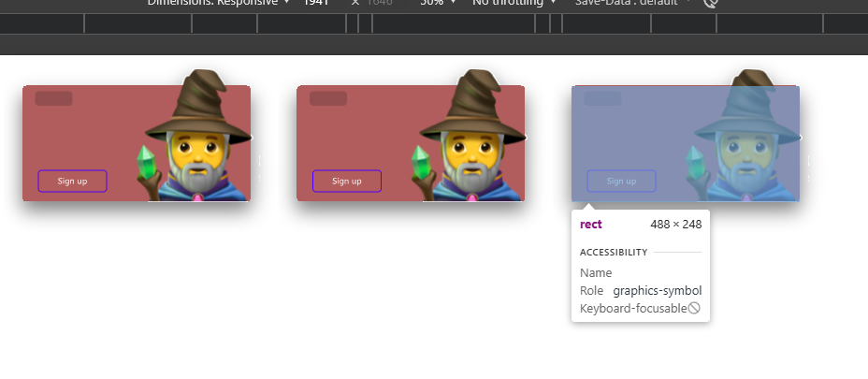Click the wizard emoji on the leftmost card

195,135
